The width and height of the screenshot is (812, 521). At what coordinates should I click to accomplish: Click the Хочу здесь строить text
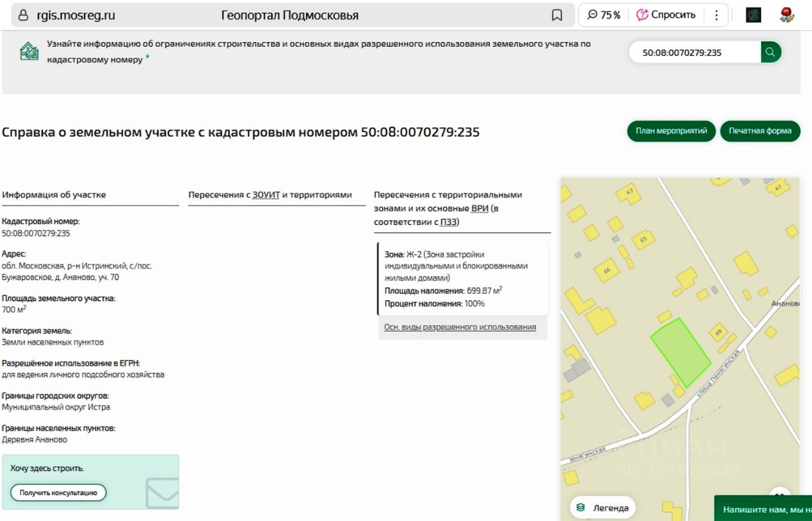tap(48, 468)
